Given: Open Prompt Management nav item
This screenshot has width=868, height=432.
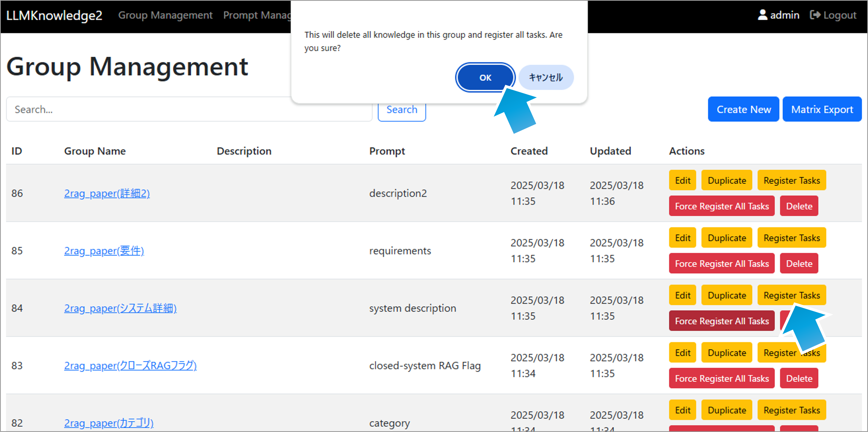Looking at the screenshot, I should pyautogui.click(x=257, y=15).
